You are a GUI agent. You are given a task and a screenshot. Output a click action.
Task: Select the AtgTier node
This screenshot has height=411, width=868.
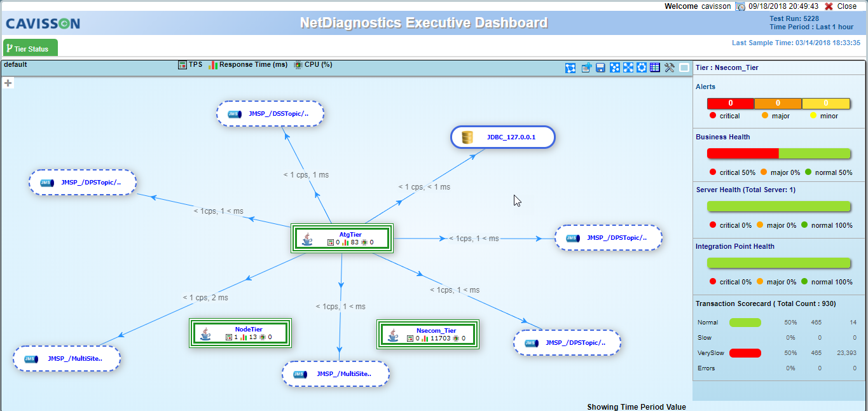(x=343, y=239)
